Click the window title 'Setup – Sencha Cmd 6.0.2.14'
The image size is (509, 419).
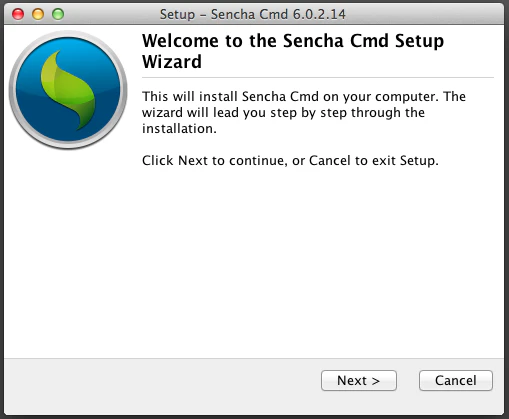(x=252, y=14)
